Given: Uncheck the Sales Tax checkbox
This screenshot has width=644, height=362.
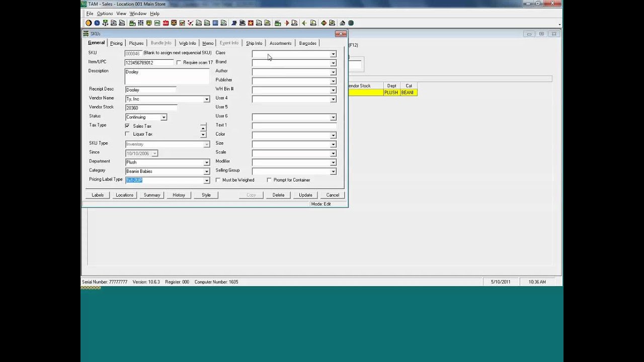Looking at the screenshot, I should click(127, 126).
